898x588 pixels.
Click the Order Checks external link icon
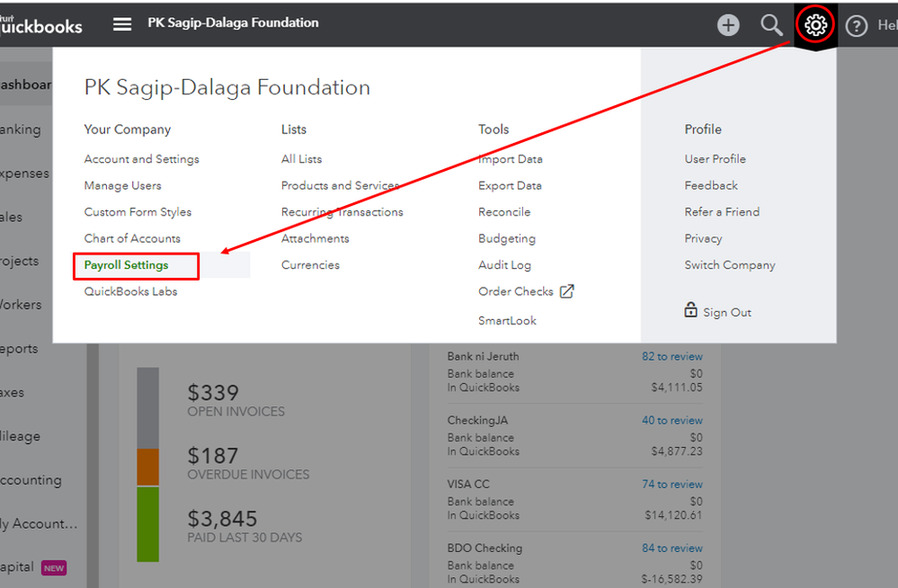click(566, 291)
